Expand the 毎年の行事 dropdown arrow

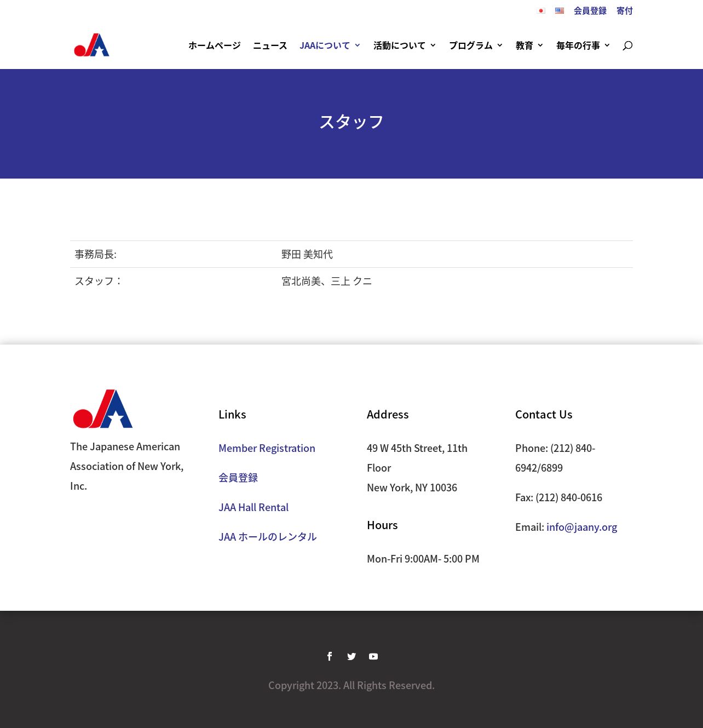pos(607,45)
